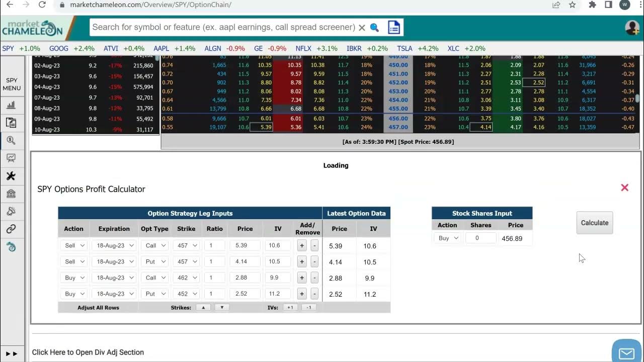The image size is (644, 362).
Task: Open the document list icon beside search
Action: point(394,27)
